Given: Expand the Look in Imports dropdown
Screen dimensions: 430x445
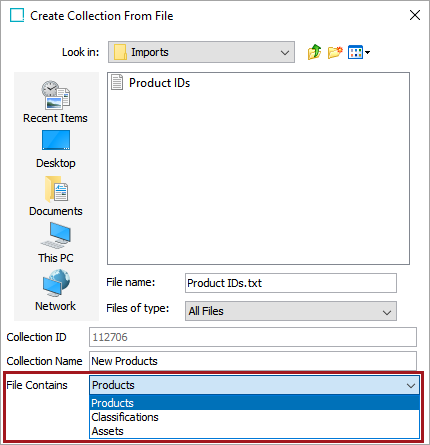Looking at the screenshot, I should 201,52.
